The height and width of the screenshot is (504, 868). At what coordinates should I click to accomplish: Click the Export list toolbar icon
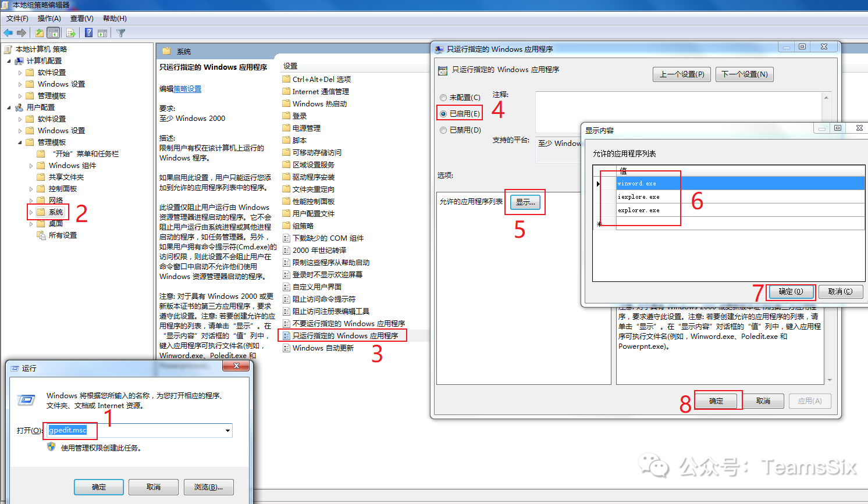pos(71,33)
